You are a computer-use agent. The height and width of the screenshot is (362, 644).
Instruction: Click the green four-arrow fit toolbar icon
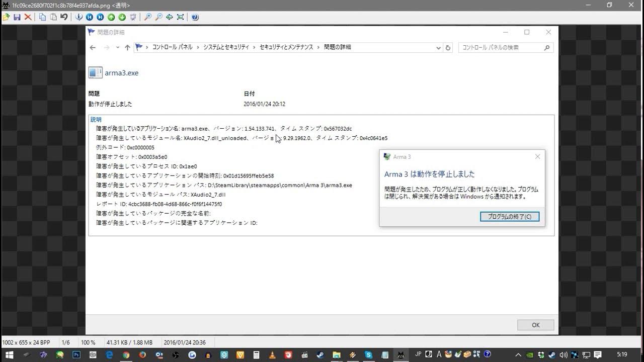[x=170, y=17]
